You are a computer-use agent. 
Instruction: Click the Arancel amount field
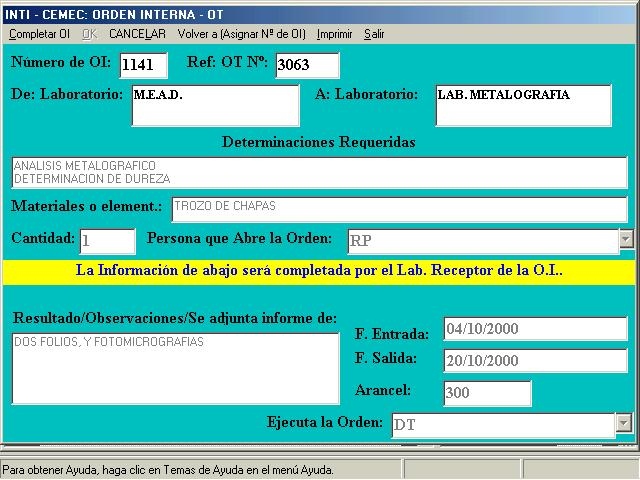486,393
